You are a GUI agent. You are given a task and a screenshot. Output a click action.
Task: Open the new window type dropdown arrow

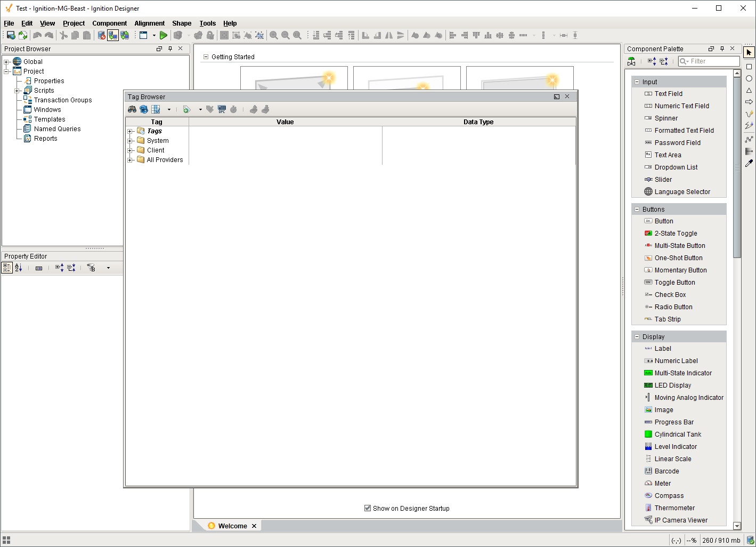(x=154, y=35)
